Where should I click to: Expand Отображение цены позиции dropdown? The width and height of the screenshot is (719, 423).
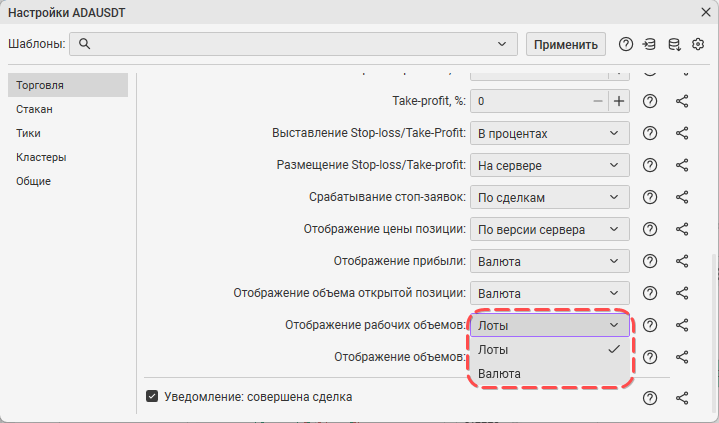550,229
